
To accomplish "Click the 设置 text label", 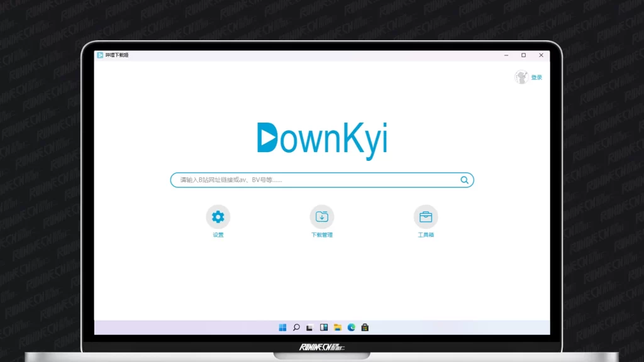I will [218, 235].
